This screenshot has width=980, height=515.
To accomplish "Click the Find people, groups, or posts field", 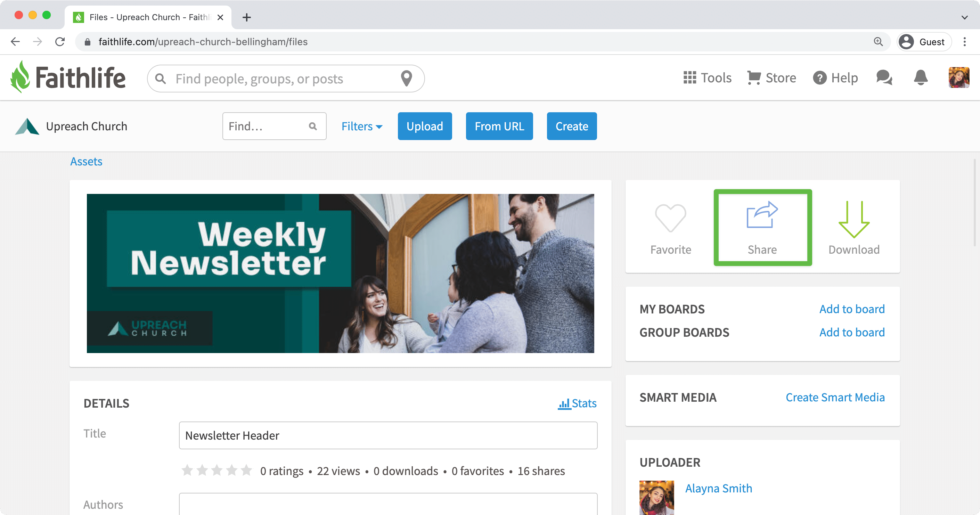I will click(285, 78).
